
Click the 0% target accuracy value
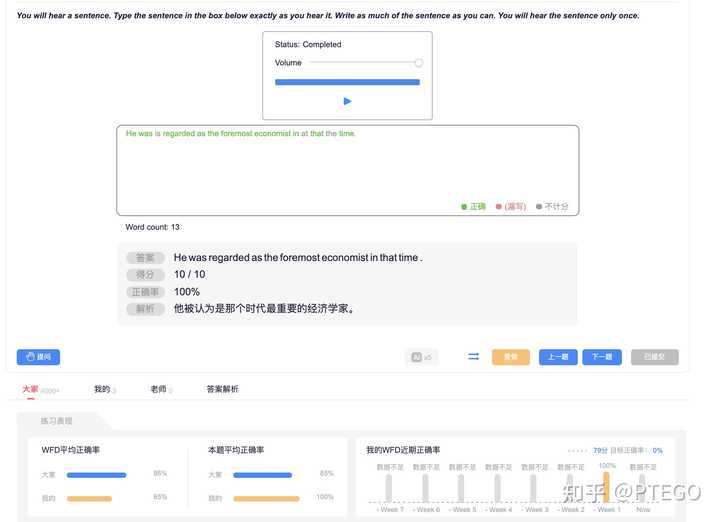pyautogui.click(x=658, y=450)
